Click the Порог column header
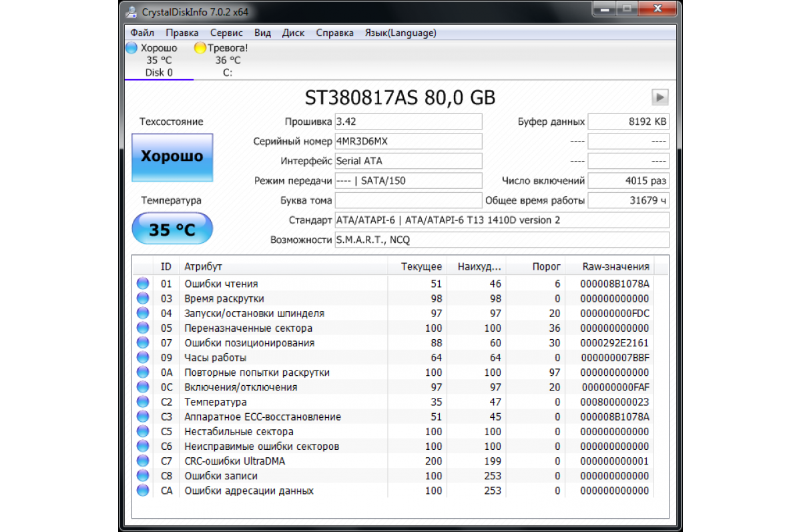This screenshot has height=532, width=801. click(537, 266)
